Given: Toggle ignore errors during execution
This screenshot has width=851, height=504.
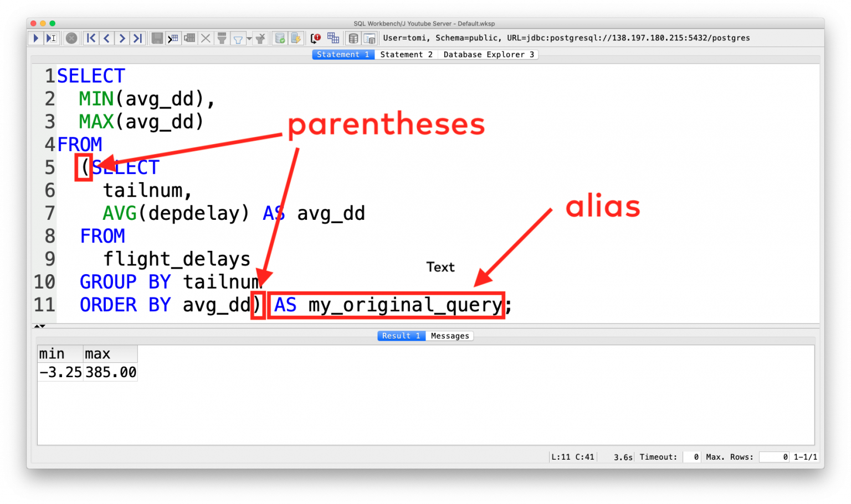Looking at the screenshot, I should 315,38.
